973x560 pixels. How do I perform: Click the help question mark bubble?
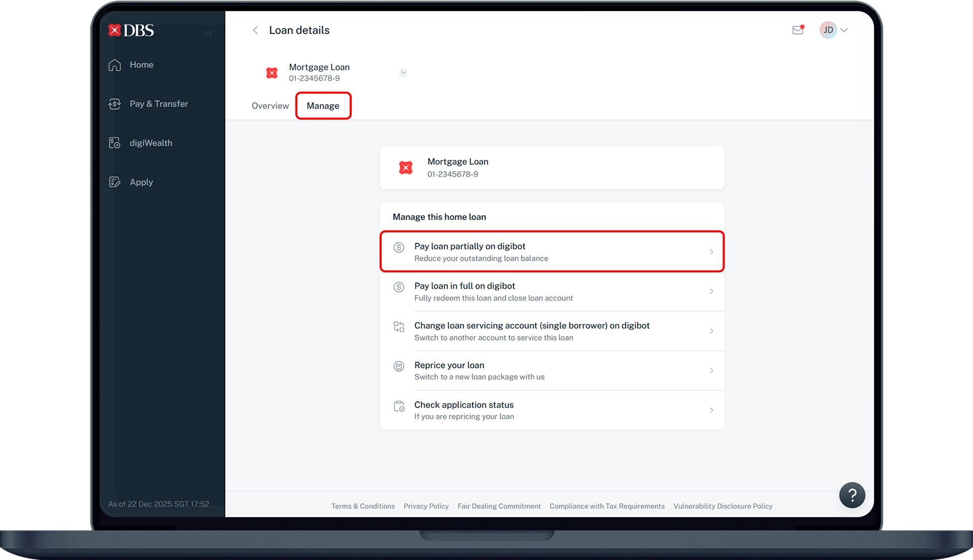pyautogui.click(x=852, y=495)
